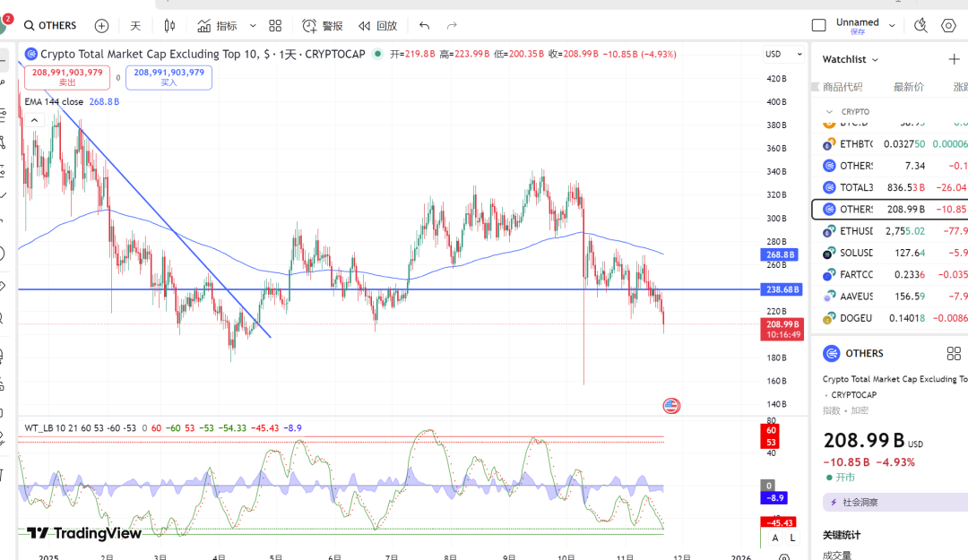Open the 指标 indicators panel
968x560 pixels.
pyautogui.click(x=218, y=26)
